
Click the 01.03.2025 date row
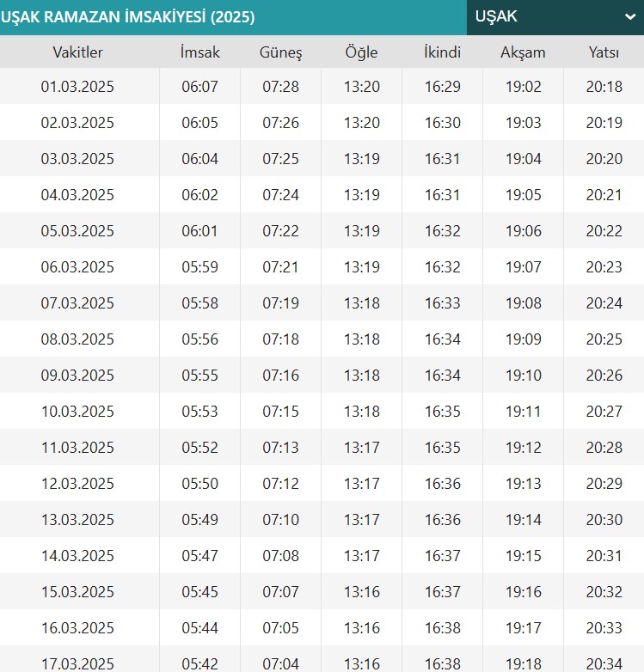322,86
